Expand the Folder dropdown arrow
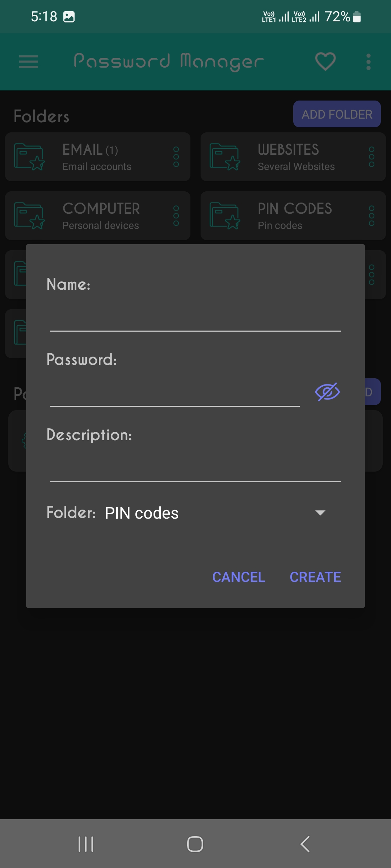 (x=320, y=512)
